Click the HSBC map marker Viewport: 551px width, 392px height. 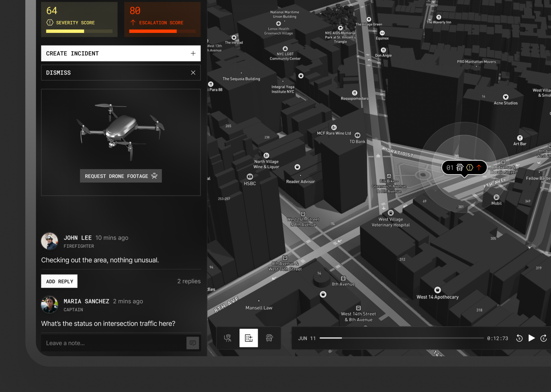pos(250,176)
